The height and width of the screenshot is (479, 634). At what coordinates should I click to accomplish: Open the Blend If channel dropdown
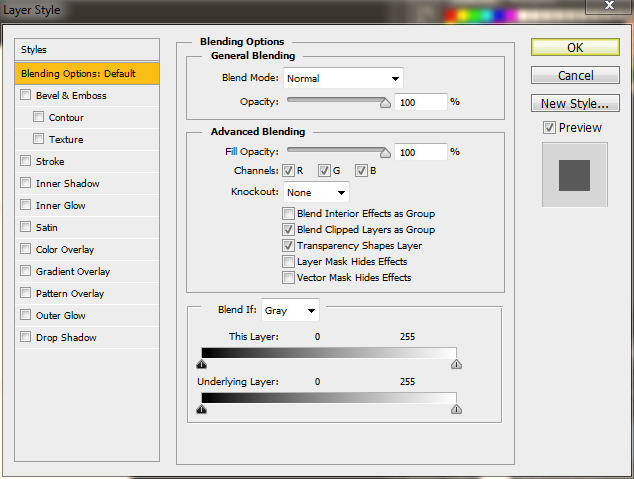tap(290, 310)
